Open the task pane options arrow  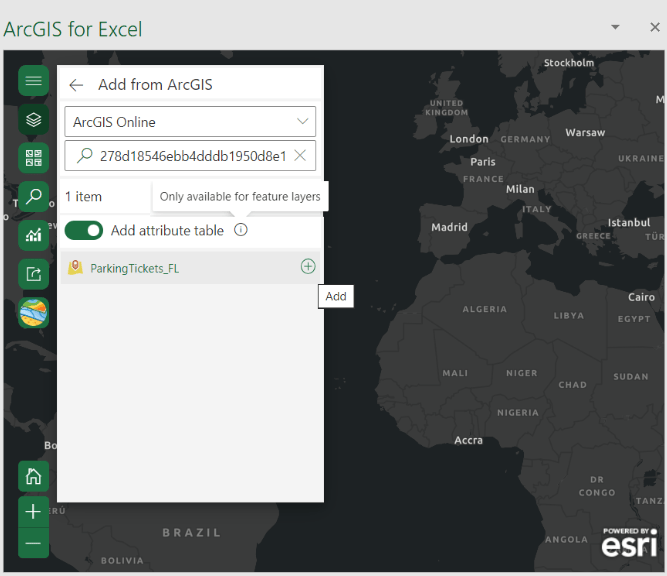click(615, 27)
